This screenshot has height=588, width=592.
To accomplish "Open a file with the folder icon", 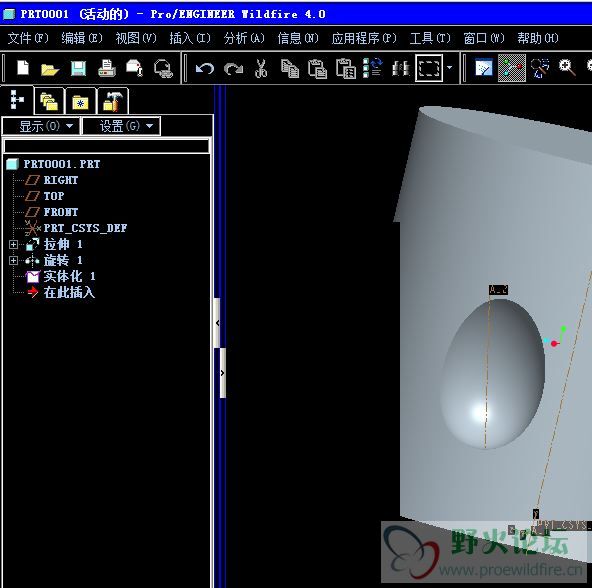I will click(50, 69).
